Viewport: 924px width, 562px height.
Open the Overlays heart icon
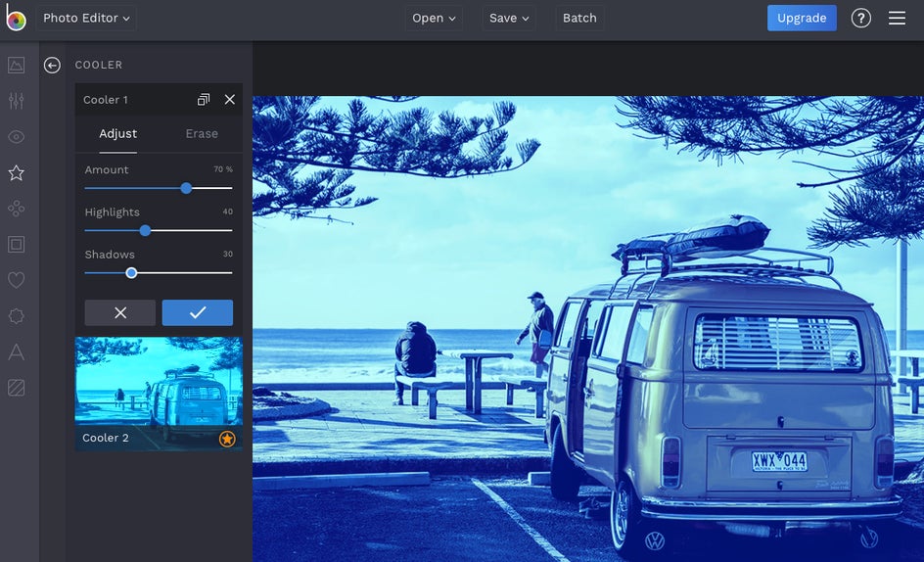[17, 280]
